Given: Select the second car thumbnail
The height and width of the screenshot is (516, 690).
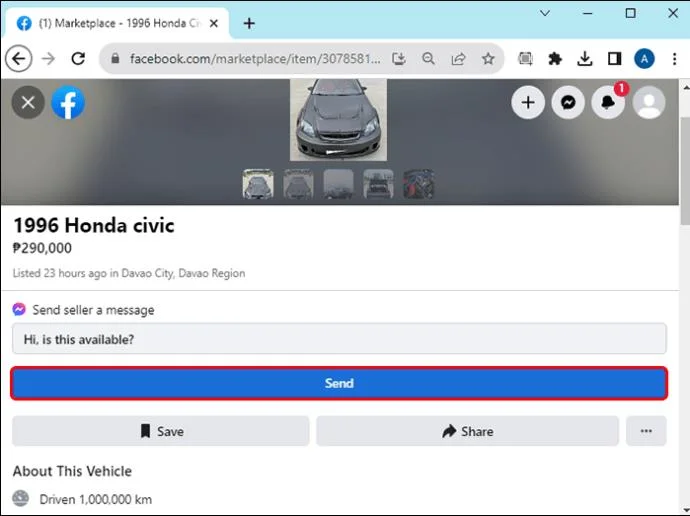Looking at the screenshot, I should tap(298, 184).
